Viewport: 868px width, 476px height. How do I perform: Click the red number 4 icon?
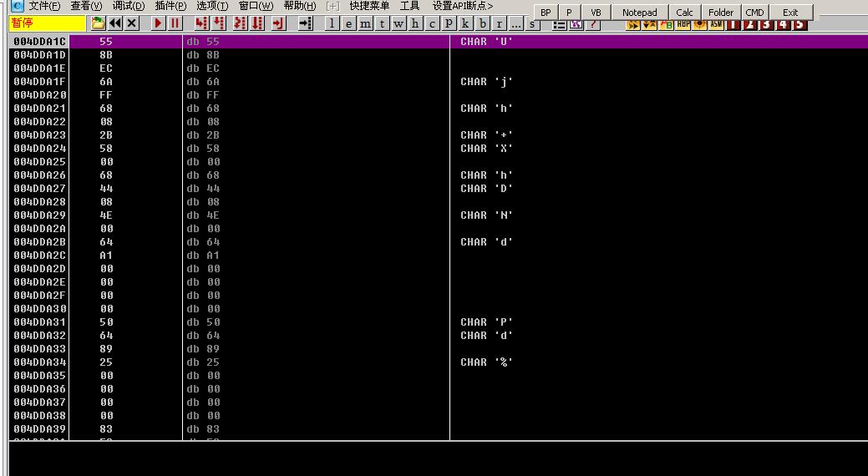pos(783,25)
